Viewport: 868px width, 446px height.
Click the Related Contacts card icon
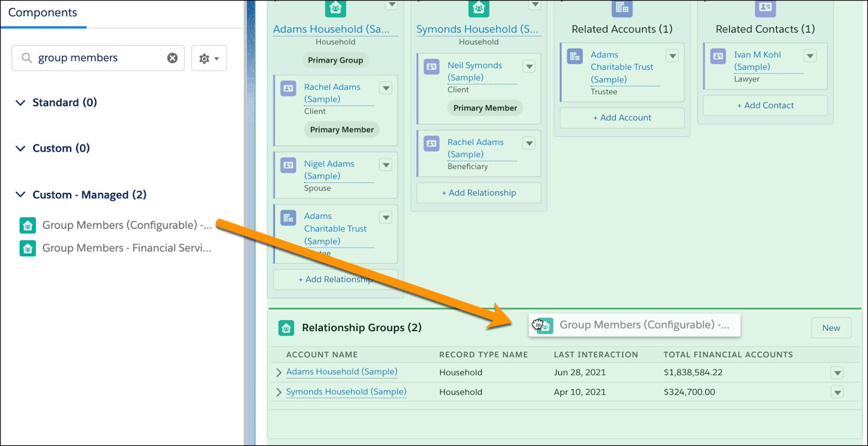(x=765, y=8)
